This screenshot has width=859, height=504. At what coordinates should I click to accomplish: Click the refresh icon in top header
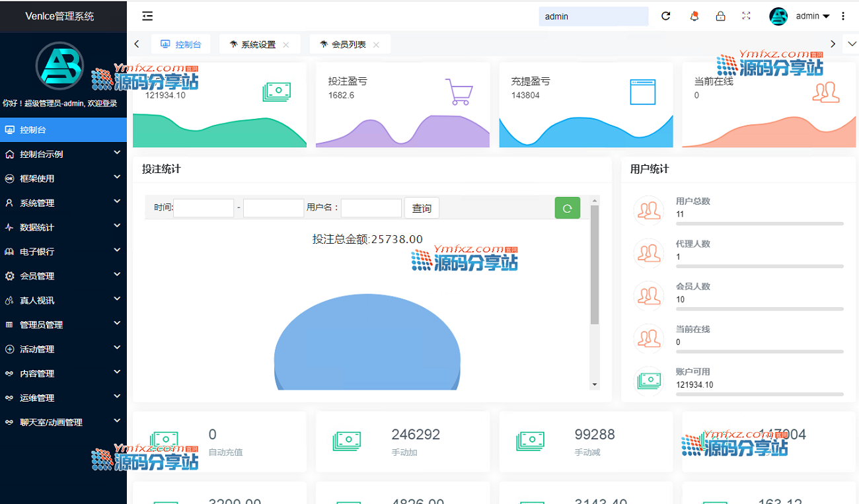coord(666,16)
